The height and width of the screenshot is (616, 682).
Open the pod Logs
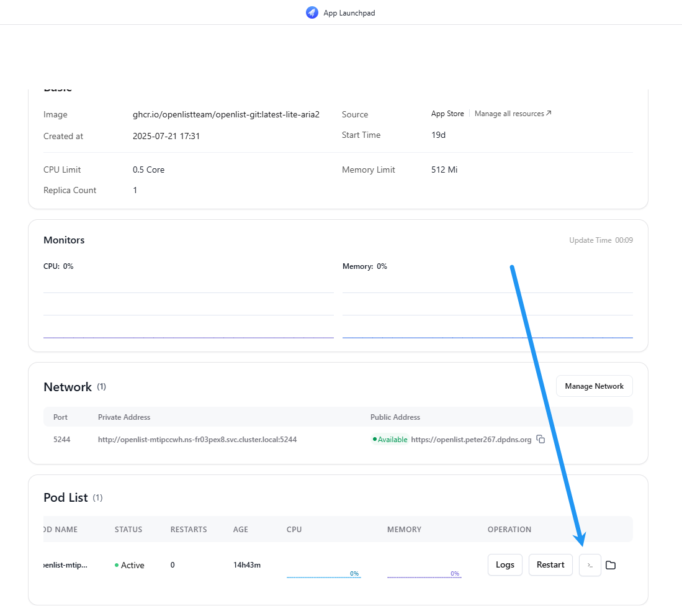coord(505,564)
